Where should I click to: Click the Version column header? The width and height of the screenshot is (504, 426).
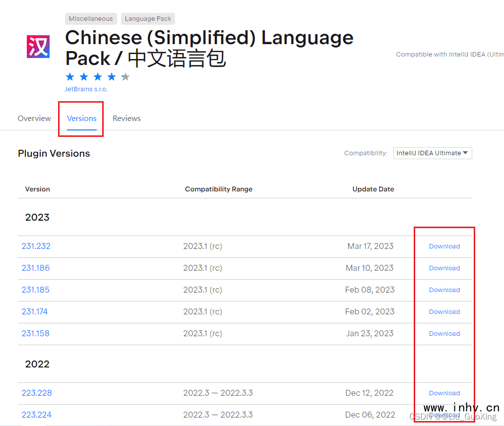38,189
